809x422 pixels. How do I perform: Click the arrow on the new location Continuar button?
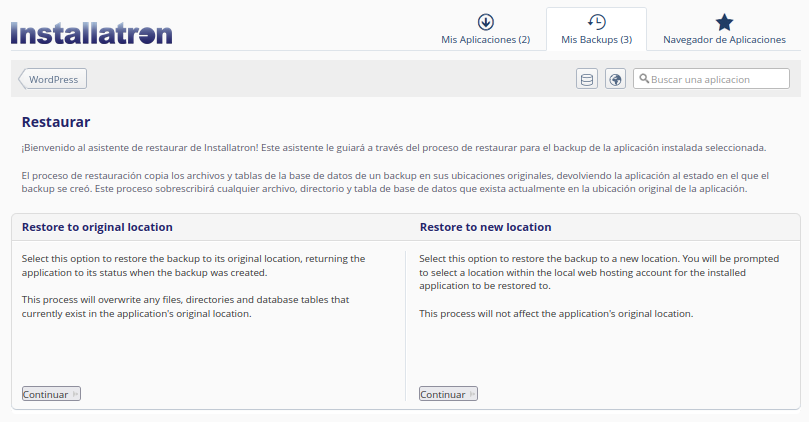coord(472,394)
